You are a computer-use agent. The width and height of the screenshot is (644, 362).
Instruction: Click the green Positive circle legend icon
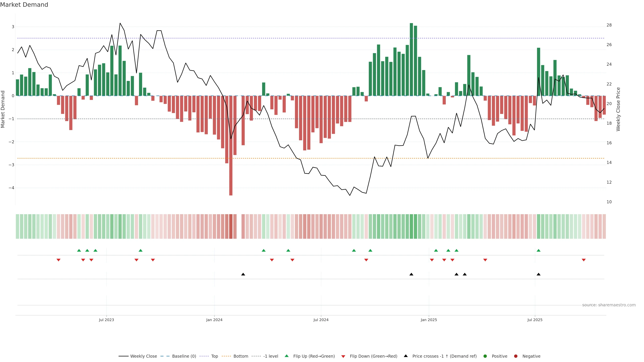tap(485, 356)
